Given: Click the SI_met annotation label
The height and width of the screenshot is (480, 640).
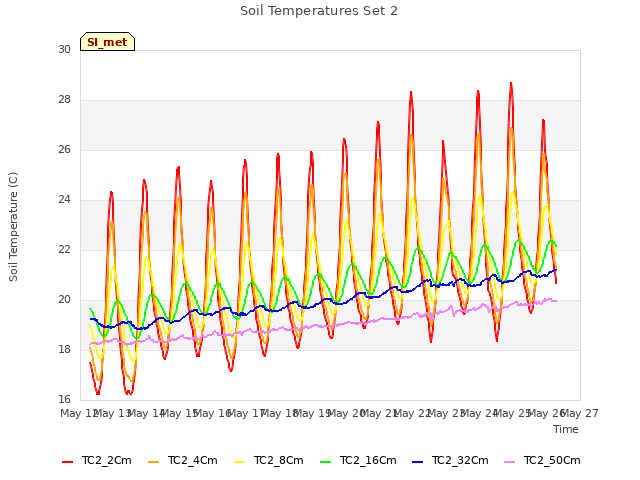Looking at the screenshot, I should 107,42.
